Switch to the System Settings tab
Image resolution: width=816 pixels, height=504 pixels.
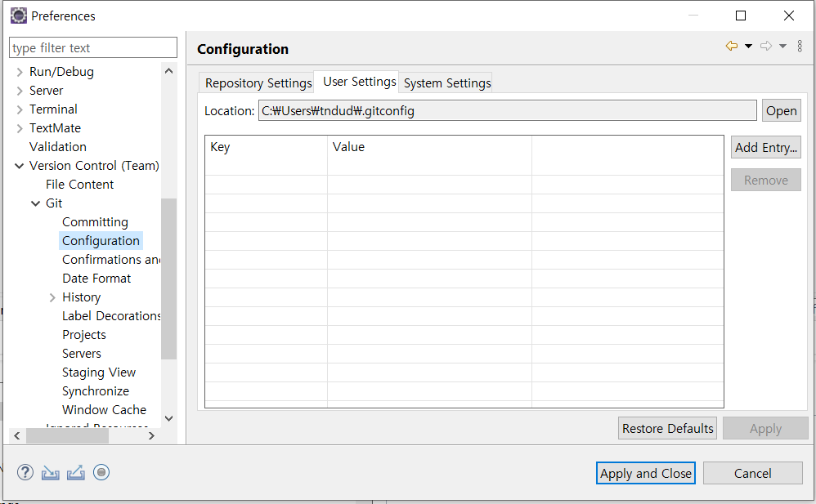click(447, 83)
